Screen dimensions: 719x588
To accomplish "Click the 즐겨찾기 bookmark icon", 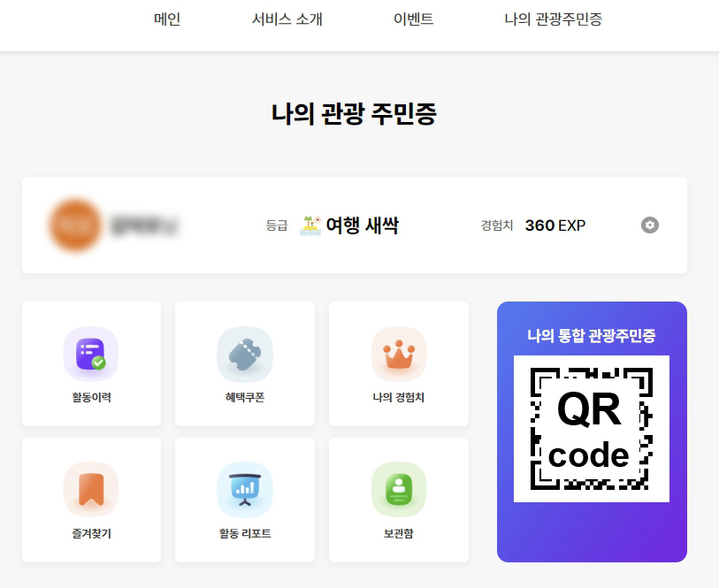I will [91, 487].
